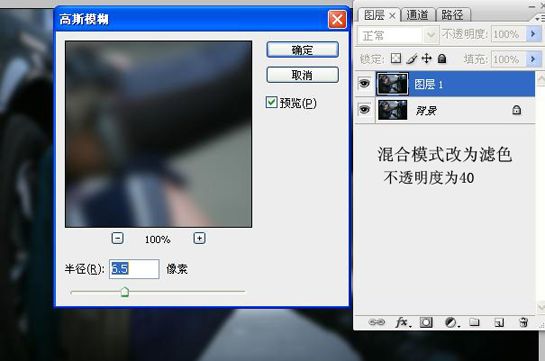Expand the 填充 fill slider arrow
Viewport: 545px width, 361px height.
point(533,59)
